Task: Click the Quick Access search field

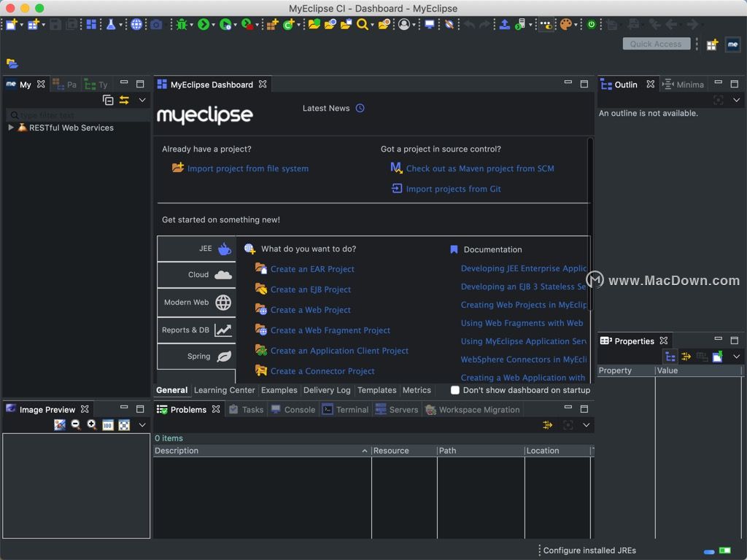Action: point(656,44)
